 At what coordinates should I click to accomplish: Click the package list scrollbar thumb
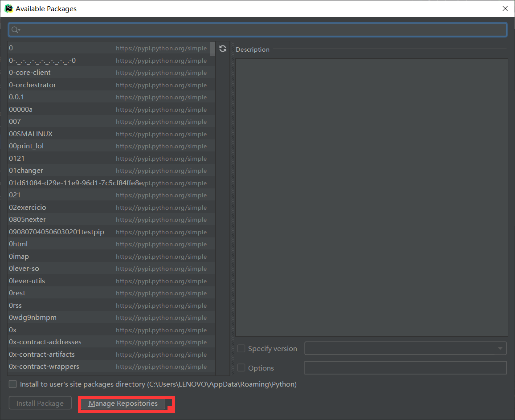click(x=213, y=49)
